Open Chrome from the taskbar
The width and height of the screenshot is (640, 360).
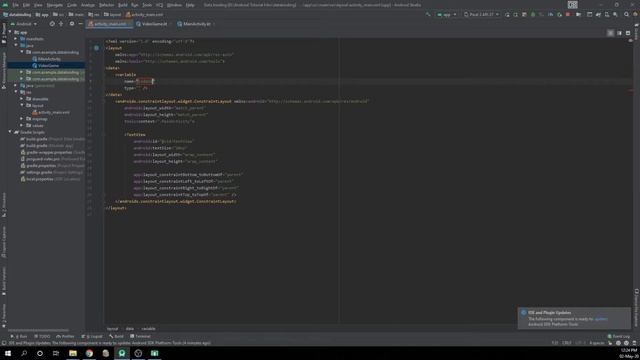point(89,353)
